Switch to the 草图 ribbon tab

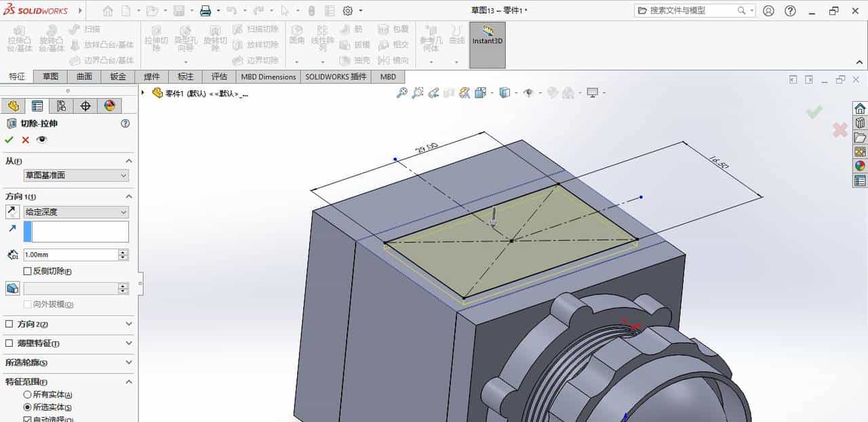[x=50, y=77]
